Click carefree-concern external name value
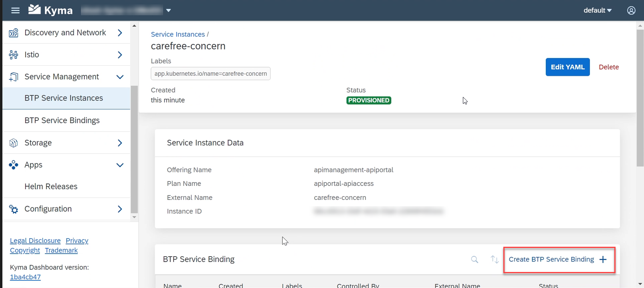644x288 pixels. pos(340,197)
